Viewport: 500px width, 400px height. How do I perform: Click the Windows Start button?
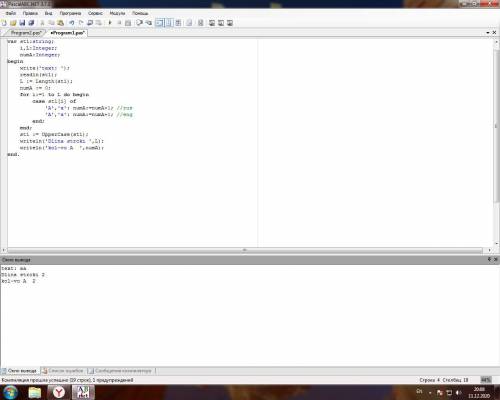[11, 392]
